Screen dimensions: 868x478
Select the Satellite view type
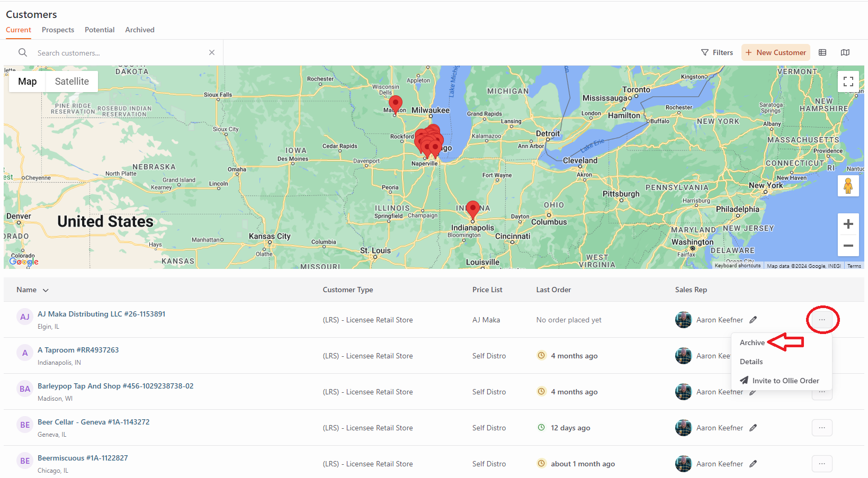point(72,82)
